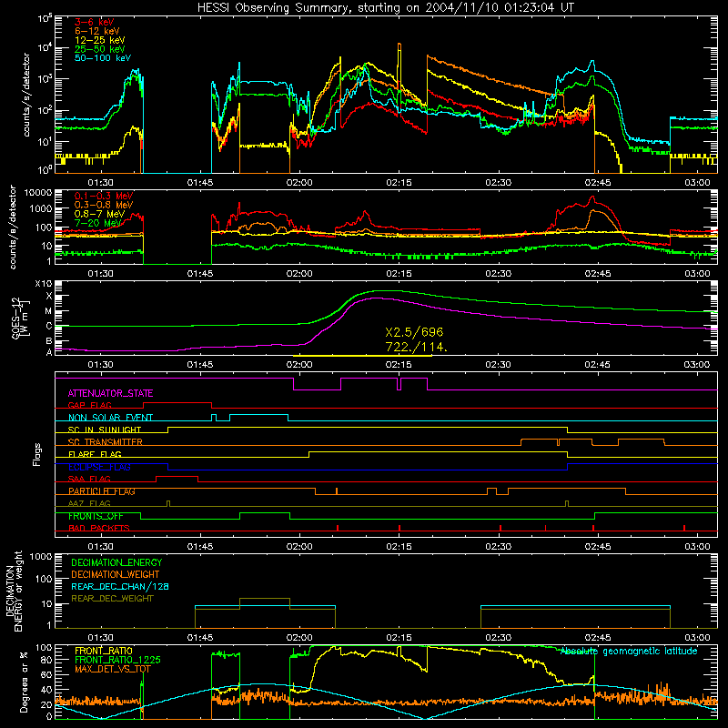Click the 0.8-7 MeV legend entry
Image resolution: width=728 pixels, height=728 pixels.
(100, 214)
